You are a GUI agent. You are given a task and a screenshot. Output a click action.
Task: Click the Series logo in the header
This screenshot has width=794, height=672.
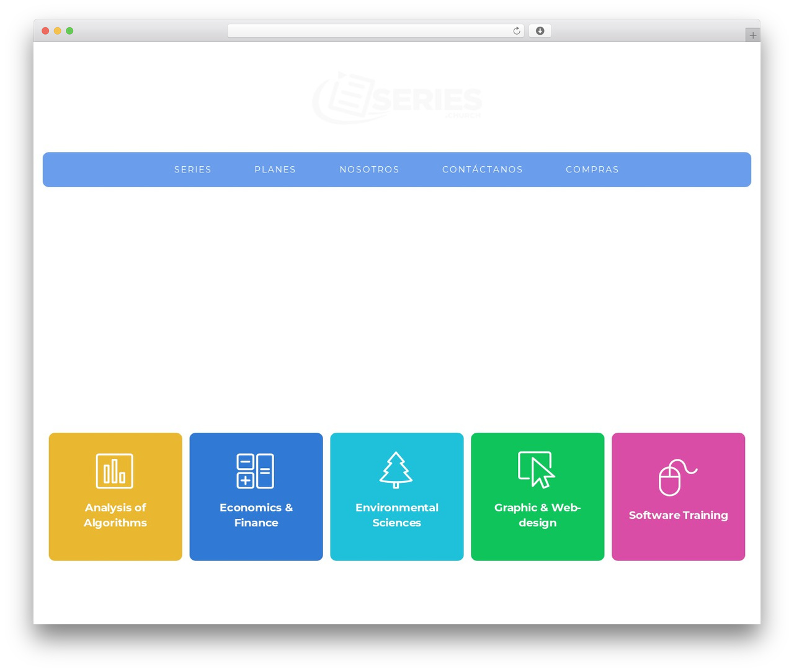[397, 98]
